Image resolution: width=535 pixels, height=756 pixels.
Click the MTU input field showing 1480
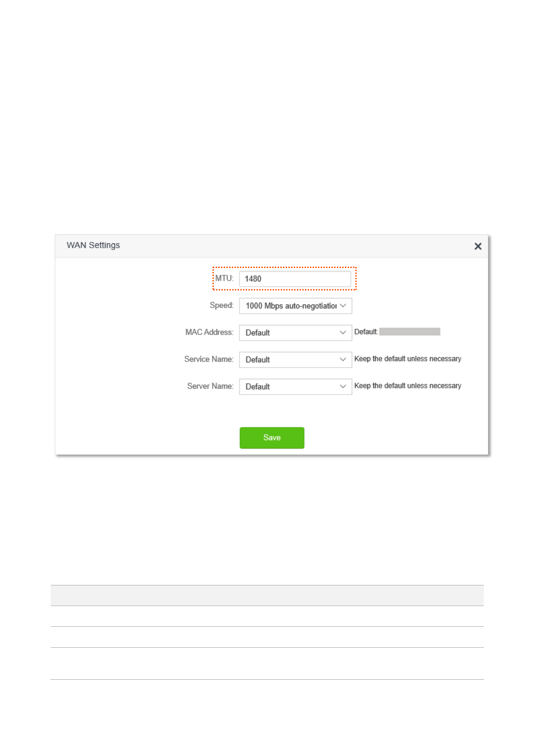click(295, 279)
